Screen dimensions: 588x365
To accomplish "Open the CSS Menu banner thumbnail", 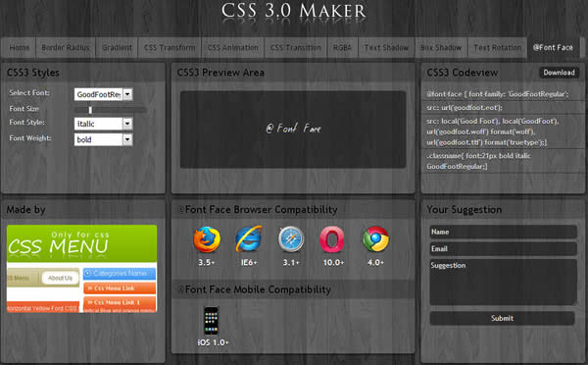I will click(81, 269).
